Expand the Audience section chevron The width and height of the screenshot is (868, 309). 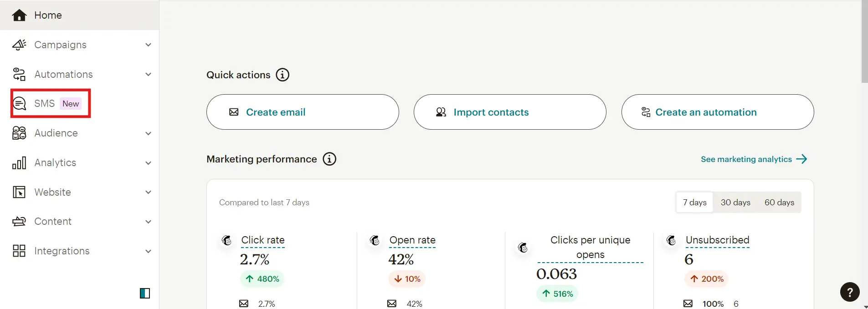coord(148,133)
